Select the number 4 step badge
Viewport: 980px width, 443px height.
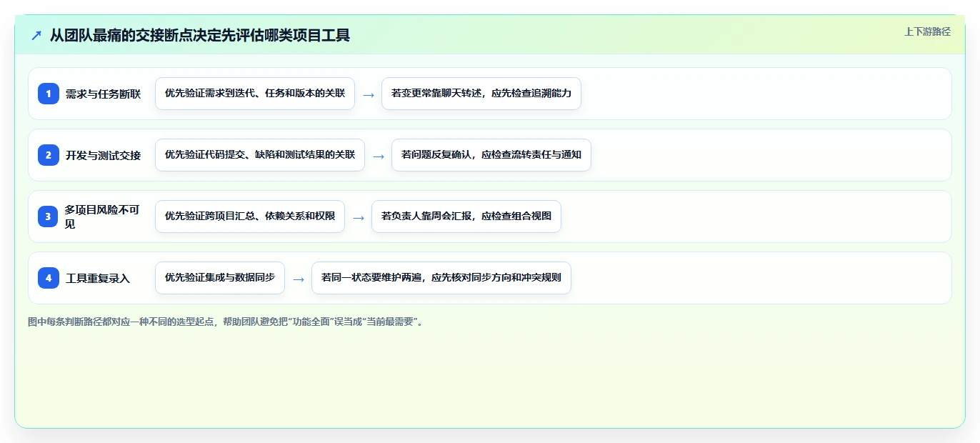click(x=49, y=278)
